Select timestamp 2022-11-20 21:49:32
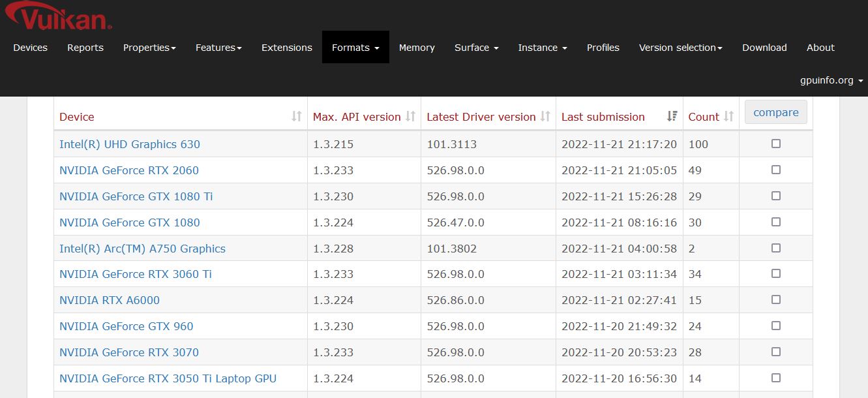This screenshot has height=398, width=868. (x=620, y=326)
